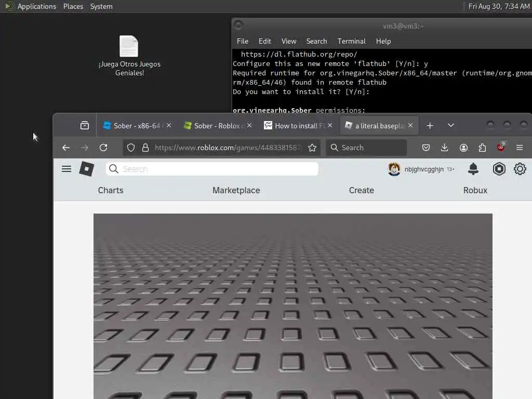Reload the Roblox page
The image size is (532, 399).
pos(103,148)
